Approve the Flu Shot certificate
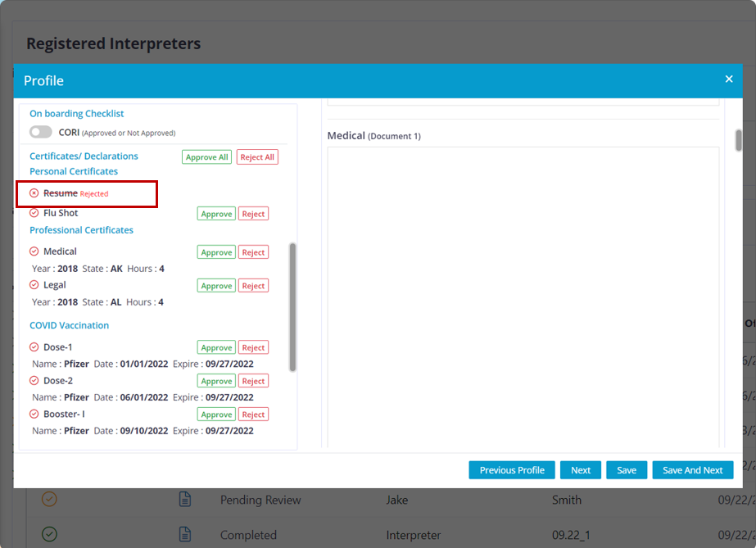Viewport: 756px width, 548px height. point(216,214)
